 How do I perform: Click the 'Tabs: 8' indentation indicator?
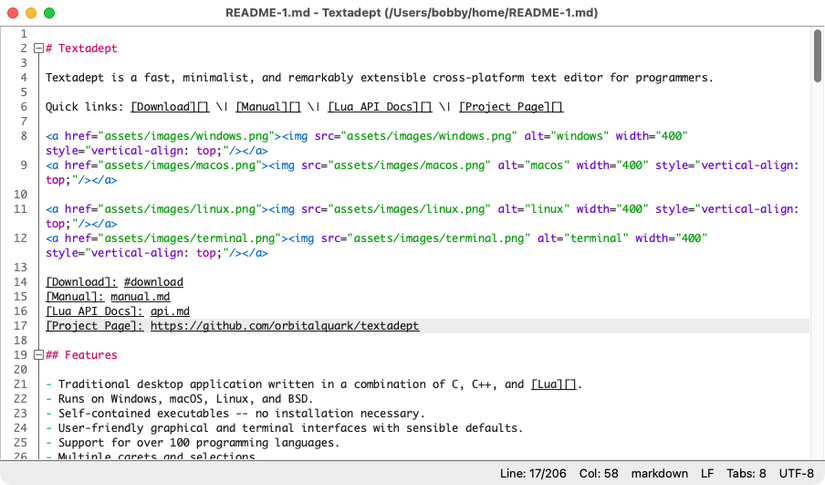click(746, 473)
